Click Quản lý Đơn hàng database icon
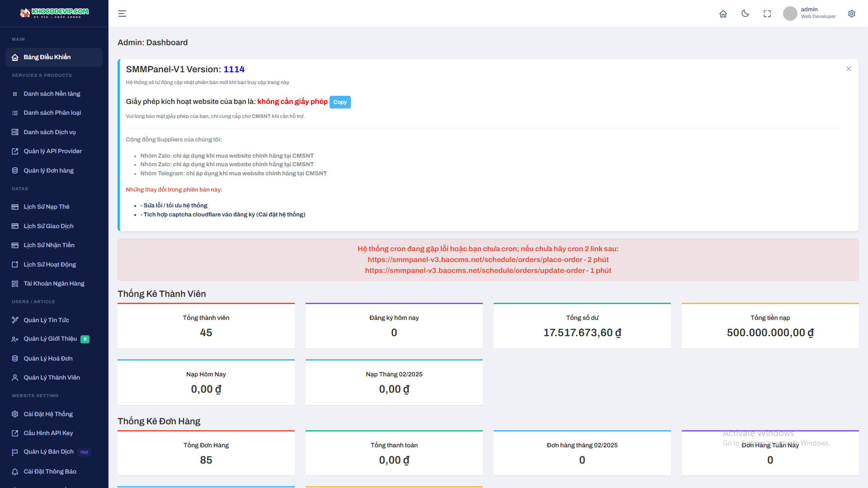This screenshot has height=488, width=868. pos(15,171)
